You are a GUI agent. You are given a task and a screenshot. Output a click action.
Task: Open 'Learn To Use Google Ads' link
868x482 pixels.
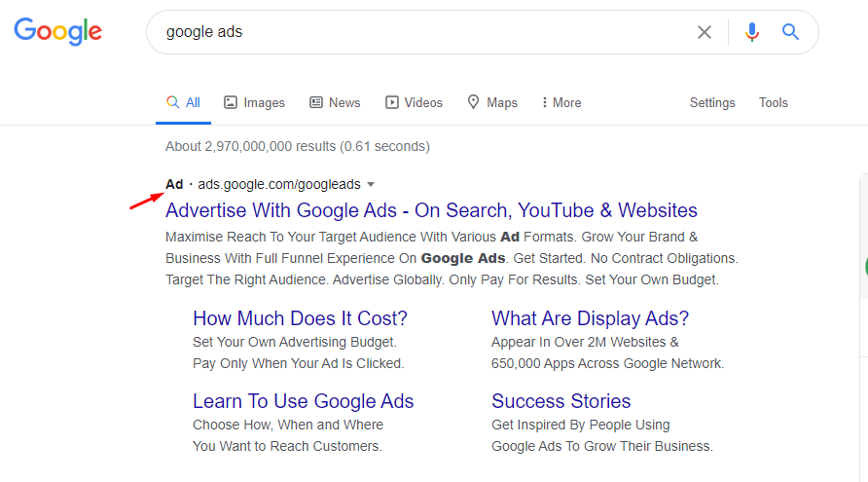pyautogui.click(x=304, y=401)
